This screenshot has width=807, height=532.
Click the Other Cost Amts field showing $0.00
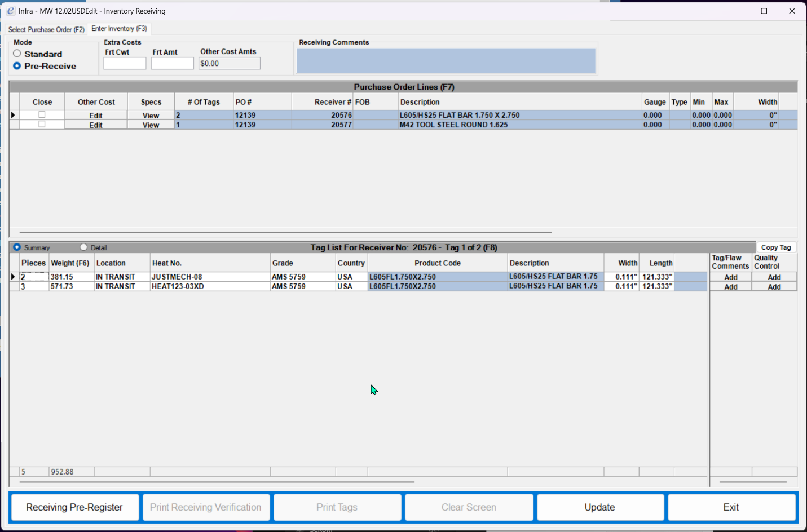pyautogui.click(x=229, y=63)
